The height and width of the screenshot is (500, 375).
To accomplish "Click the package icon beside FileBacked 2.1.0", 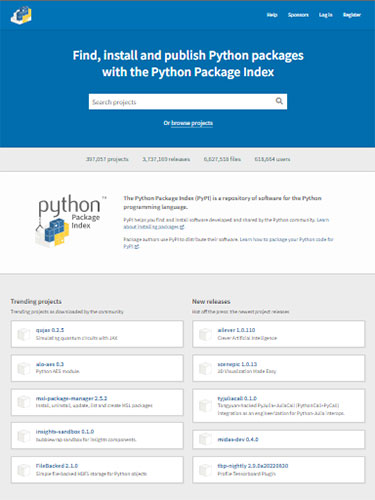I will click(24, 470).
